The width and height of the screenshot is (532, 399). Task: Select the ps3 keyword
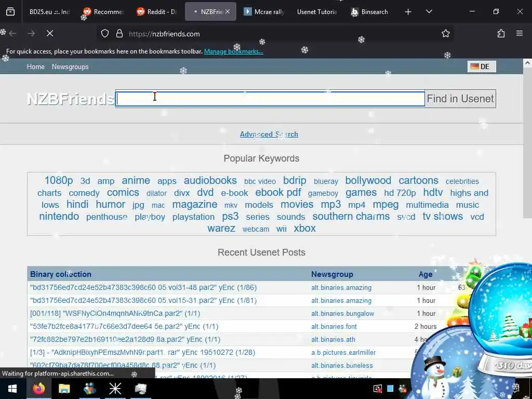click(230, 217)
